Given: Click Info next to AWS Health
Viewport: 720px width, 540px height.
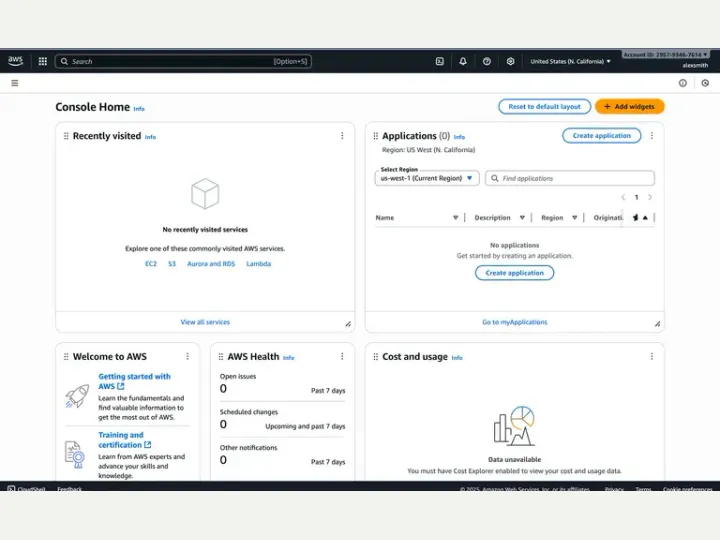Looking at the screenshot, I should [288, 358].
